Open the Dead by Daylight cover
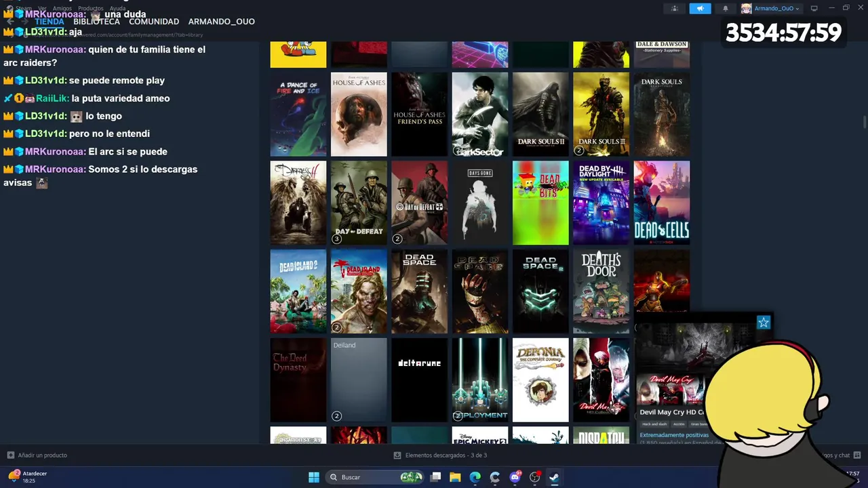 601,203
